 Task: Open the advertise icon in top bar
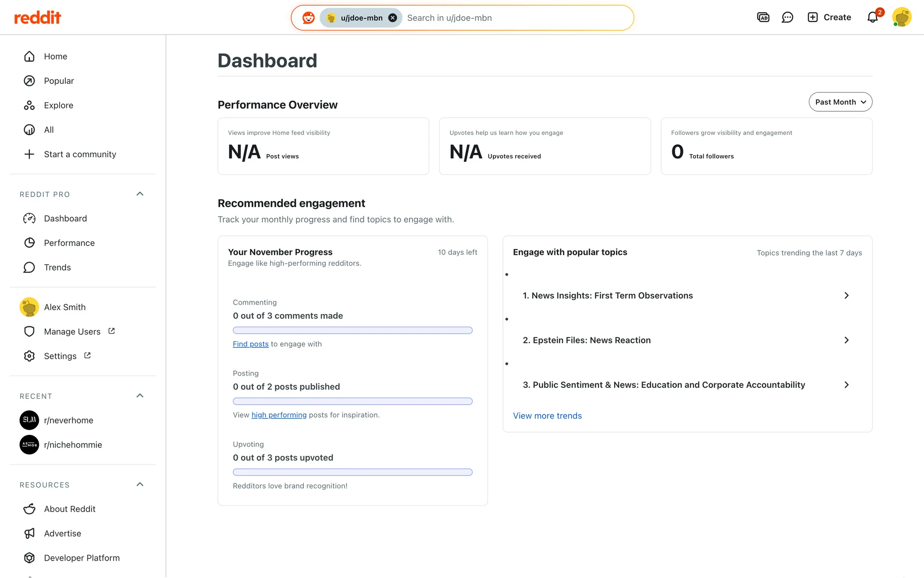pyautogui.click(x=763, y=17)
